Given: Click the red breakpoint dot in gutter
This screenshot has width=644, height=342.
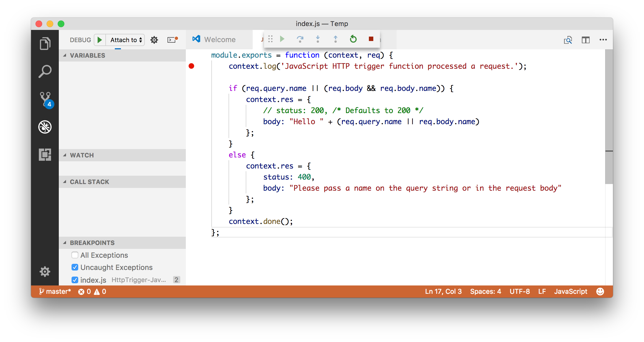Looking at the screenshot, I should point(191,66).
